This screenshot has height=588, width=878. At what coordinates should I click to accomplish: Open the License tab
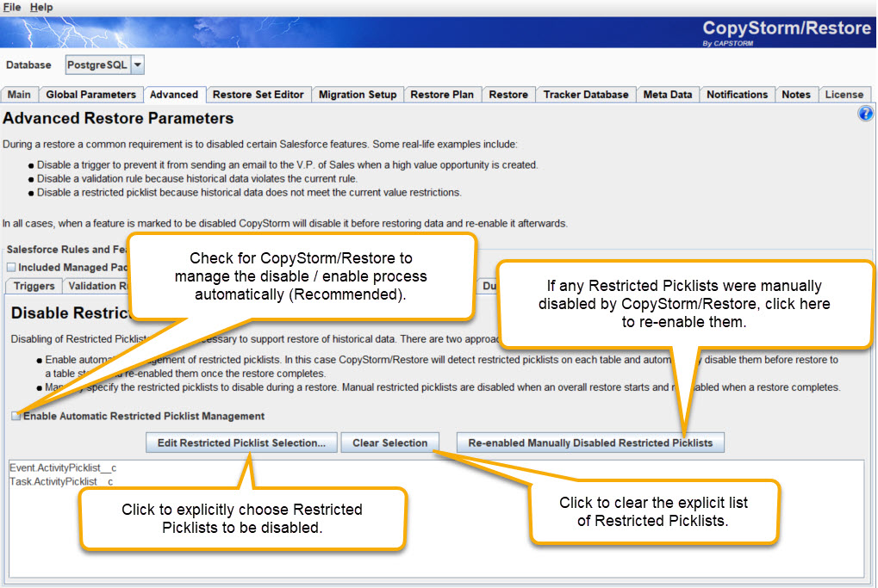click(x=844, y=95)
